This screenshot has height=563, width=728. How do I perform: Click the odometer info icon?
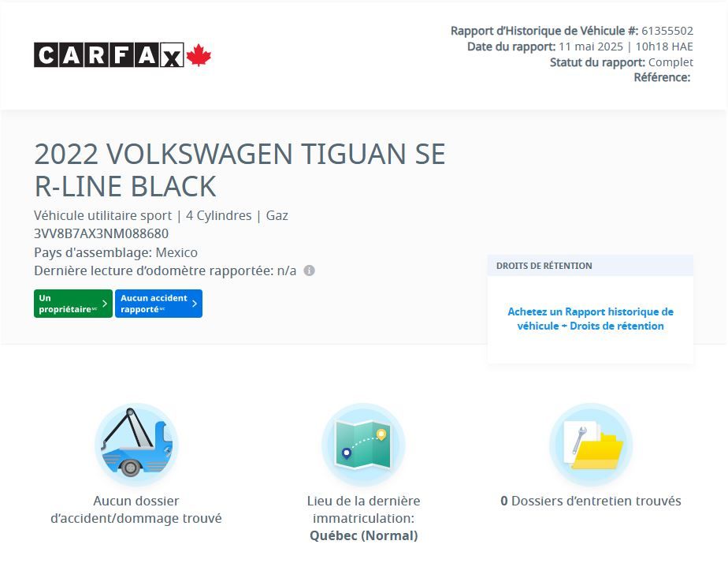click(x=309, y=270)
